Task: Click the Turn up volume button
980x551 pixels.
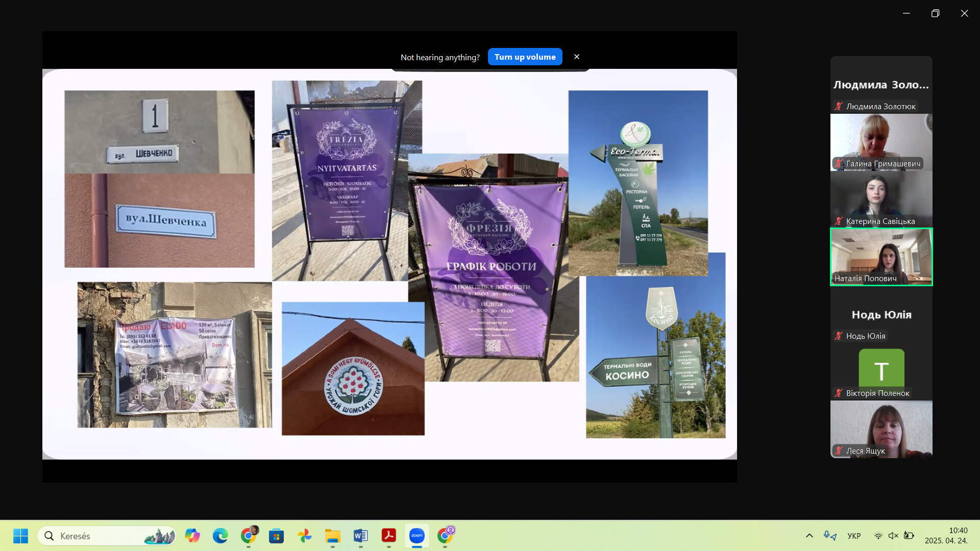Action: point(525,57)
